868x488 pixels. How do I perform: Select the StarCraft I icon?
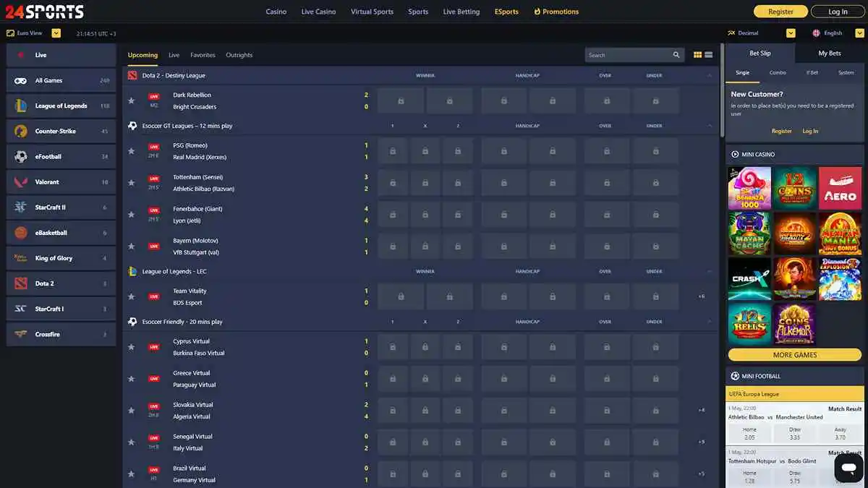pos(21,309)
